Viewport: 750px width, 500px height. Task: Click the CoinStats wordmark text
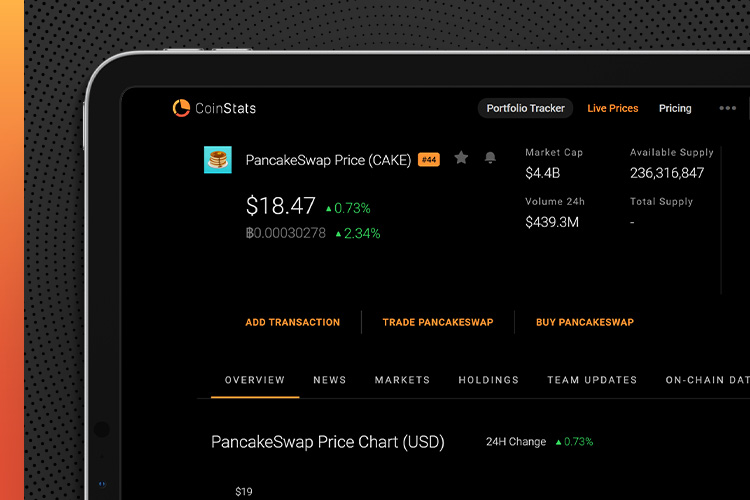point(225,109)
